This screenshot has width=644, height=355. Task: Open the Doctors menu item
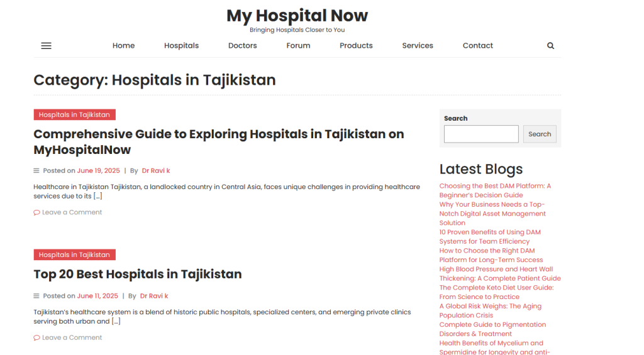[x=243, y=46]
